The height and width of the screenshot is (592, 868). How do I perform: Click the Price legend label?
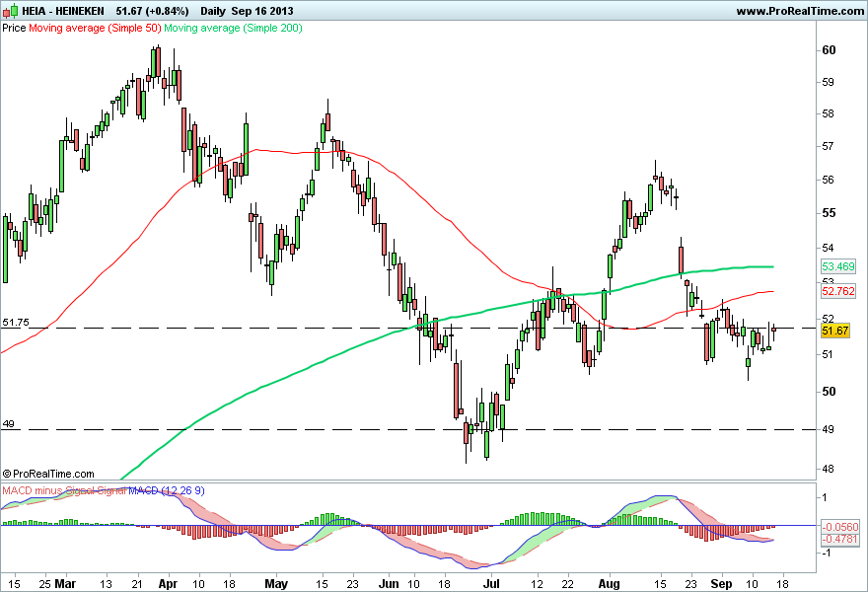pyautogui.click(x=14, y=28)
